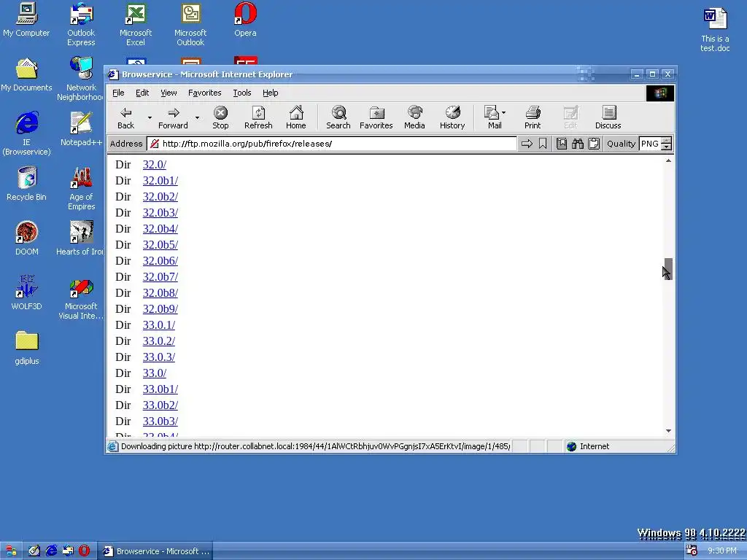Open the Back history dropdown arrow
The width and height of the screenshot is (747, 560).
150,117
